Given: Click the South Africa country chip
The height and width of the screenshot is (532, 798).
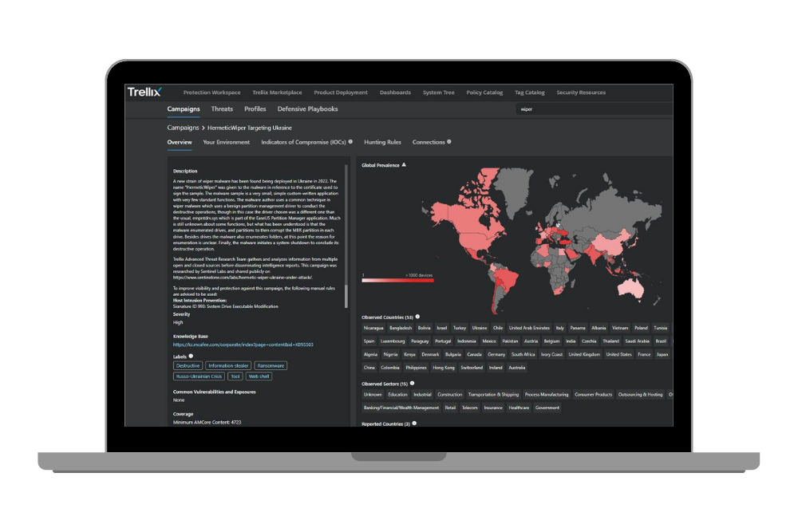Looking at the screenshot, I should click(523, 354).
